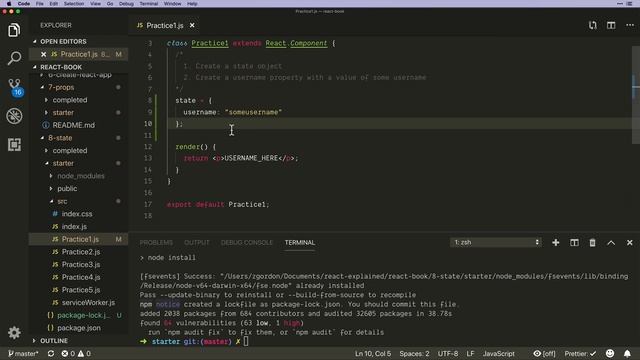
Task: Kill the terminal with trash icon
Action: point(592,242)
